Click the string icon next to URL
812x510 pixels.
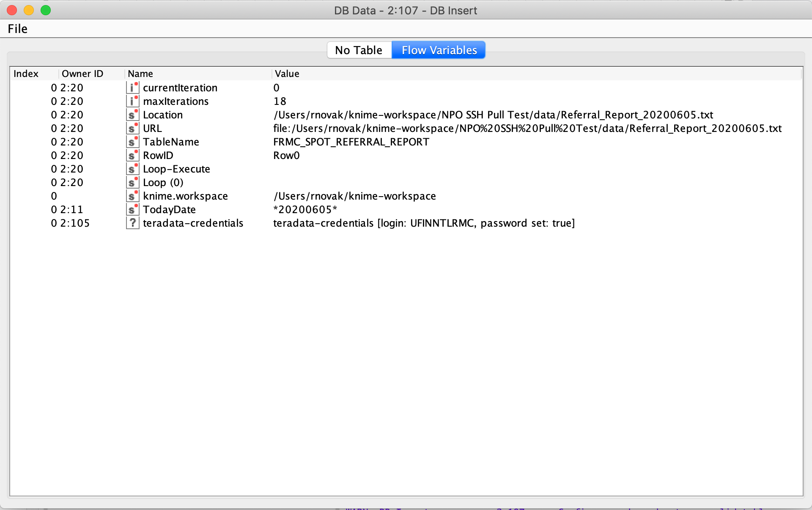(x=132, y=128)
